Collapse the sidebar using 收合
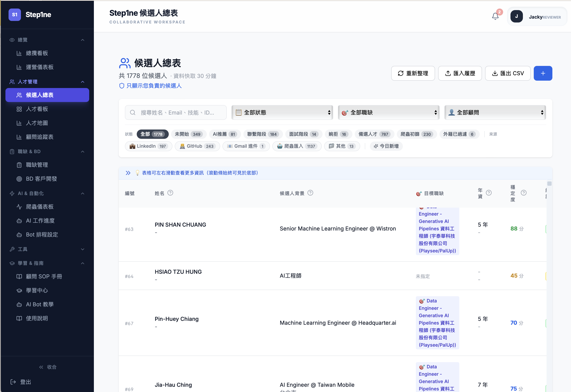Screen dimensions: 571x392 48,367
